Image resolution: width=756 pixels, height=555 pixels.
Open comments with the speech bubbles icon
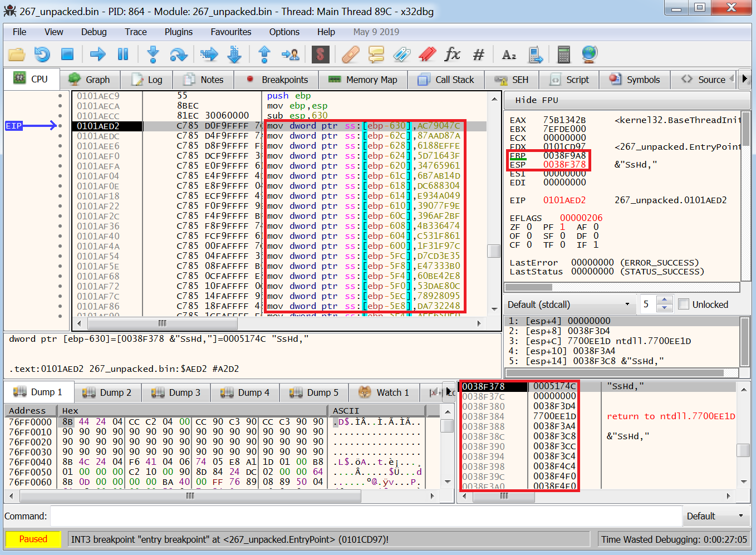click(x=376, y=55)
